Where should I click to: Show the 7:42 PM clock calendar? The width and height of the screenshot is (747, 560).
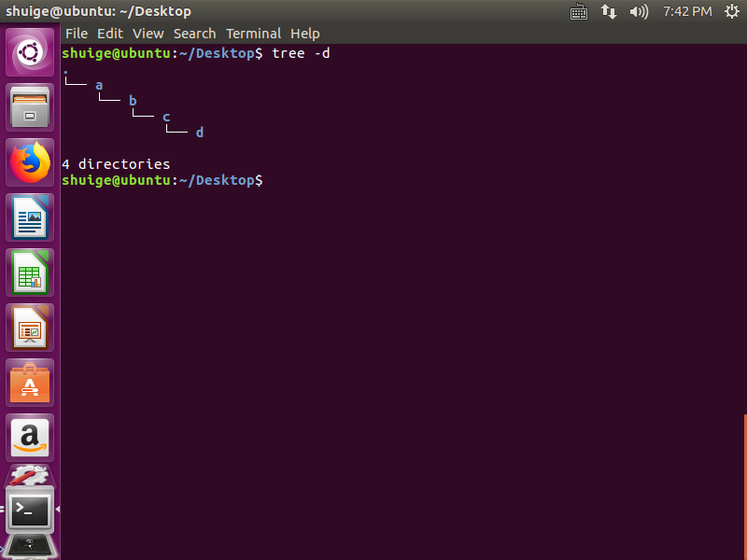coord(687,11)
